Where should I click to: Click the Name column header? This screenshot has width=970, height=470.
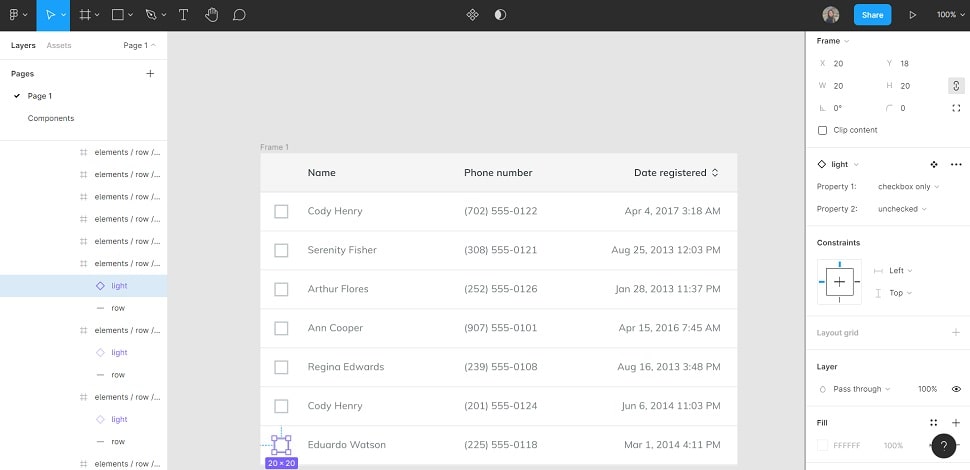tap(322, 173)
